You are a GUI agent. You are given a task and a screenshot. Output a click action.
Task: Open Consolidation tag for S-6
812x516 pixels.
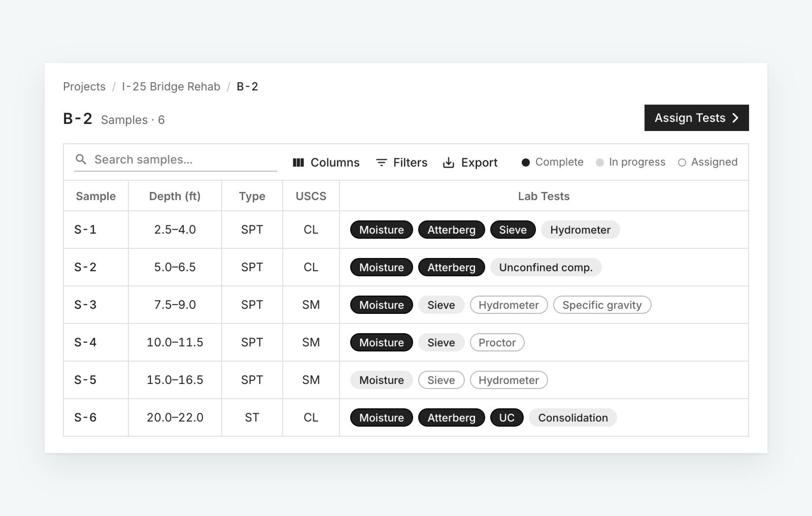pos(573,417)
